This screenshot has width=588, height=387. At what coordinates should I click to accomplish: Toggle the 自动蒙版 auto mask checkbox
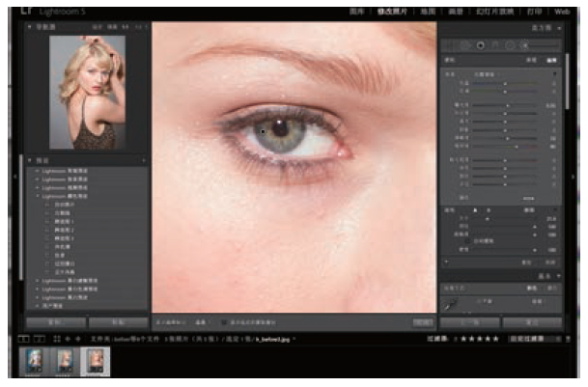pyautogui.click(x=467, y=241)
